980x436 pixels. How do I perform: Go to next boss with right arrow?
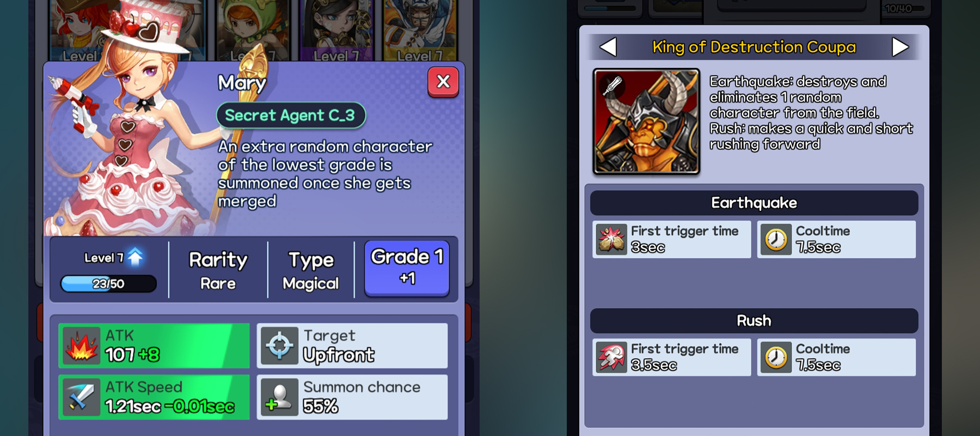coord(900,47)
